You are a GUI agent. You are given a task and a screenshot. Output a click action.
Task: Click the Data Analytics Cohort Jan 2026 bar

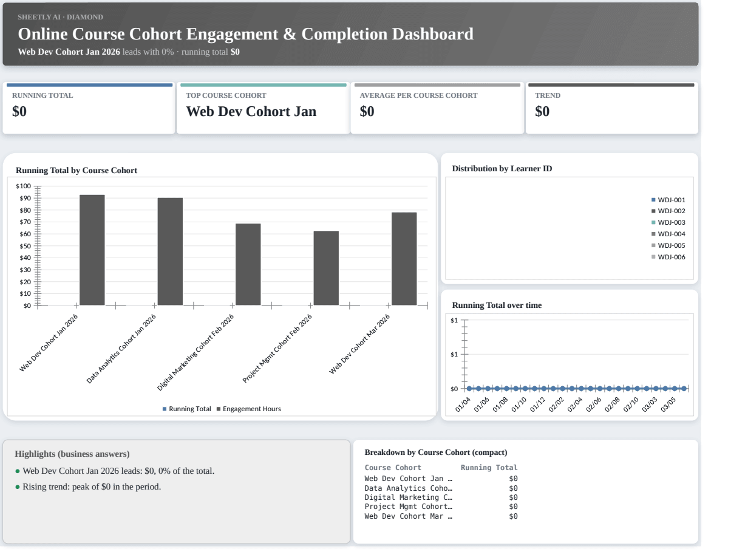pyautogui.click(x=170, y=251)
